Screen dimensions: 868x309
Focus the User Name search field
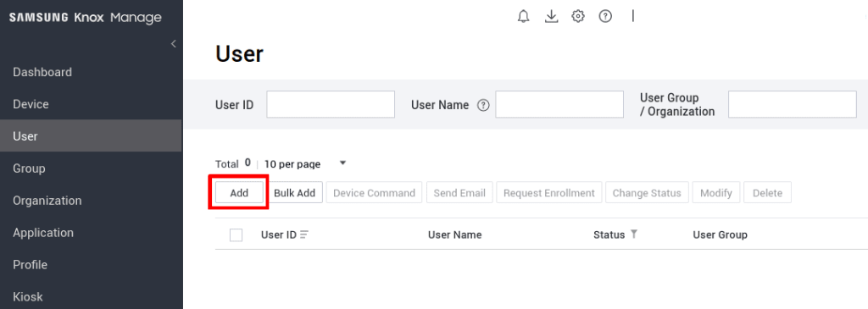[x=559, y=104]
